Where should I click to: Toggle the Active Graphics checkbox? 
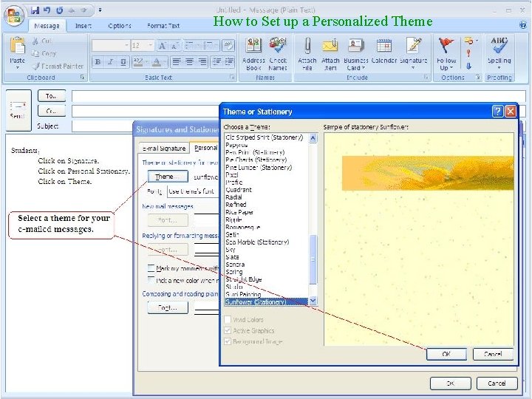[228, 330]
